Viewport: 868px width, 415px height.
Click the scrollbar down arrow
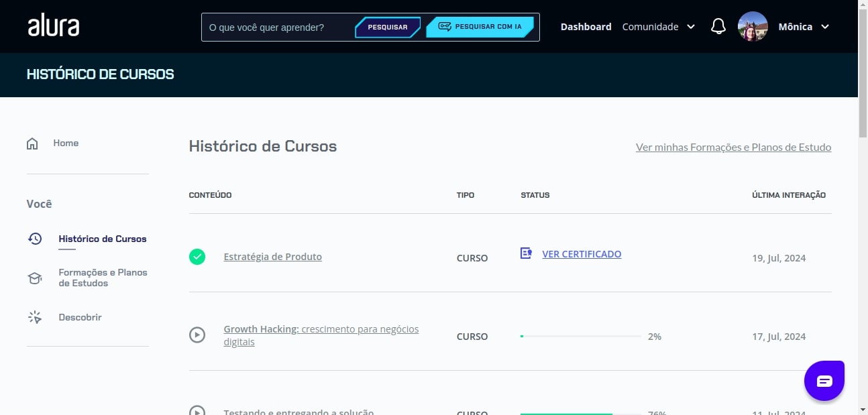tap(863, 409)
